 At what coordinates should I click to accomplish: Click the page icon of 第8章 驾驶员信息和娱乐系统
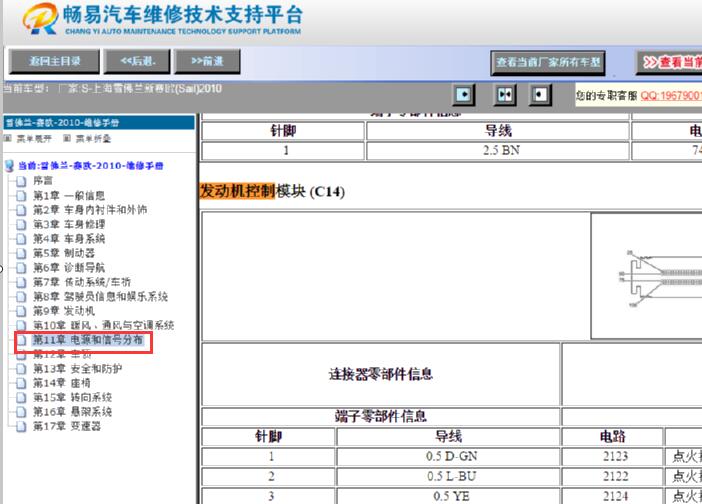(21, 296)
